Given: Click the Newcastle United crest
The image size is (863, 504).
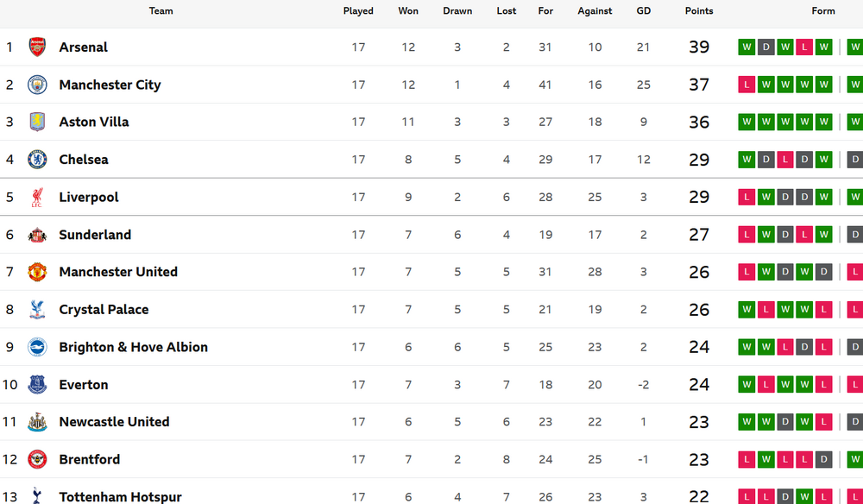Looking at the screenshot, I should coord(37,422).
